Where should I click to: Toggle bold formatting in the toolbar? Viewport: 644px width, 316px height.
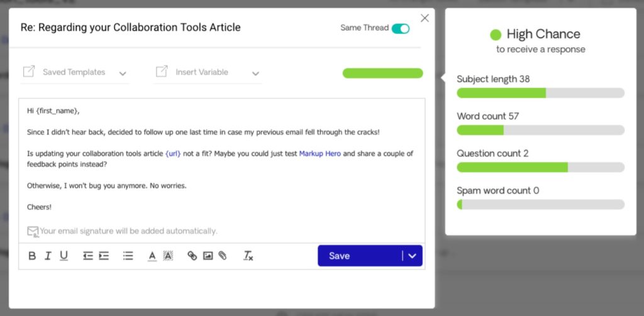coord(32,256)
